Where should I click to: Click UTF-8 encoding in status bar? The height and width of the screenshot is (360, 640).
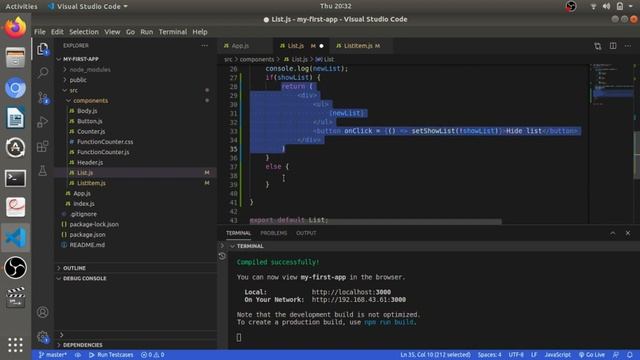[x=516, y=355]
